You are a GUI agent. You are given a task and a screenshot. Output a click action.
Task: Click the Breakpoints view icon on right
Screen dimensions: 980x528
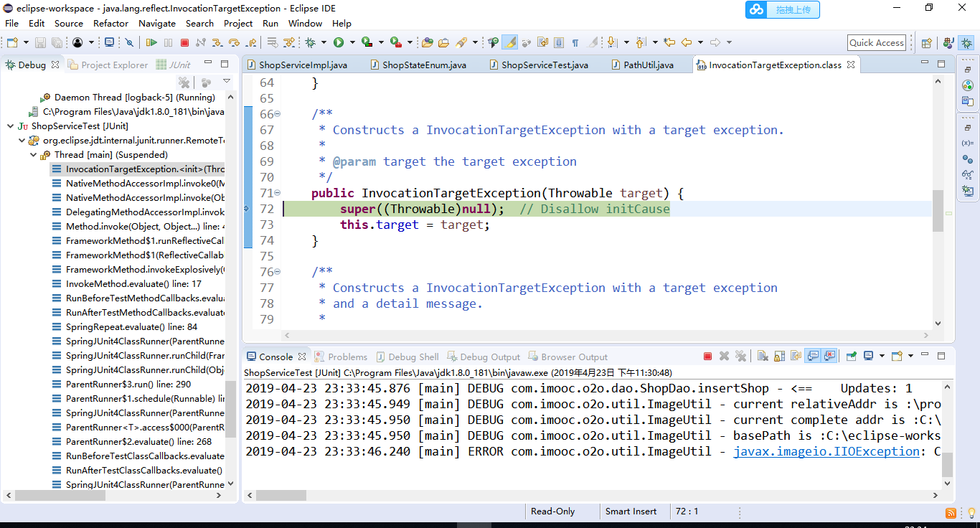click(967, 159)
